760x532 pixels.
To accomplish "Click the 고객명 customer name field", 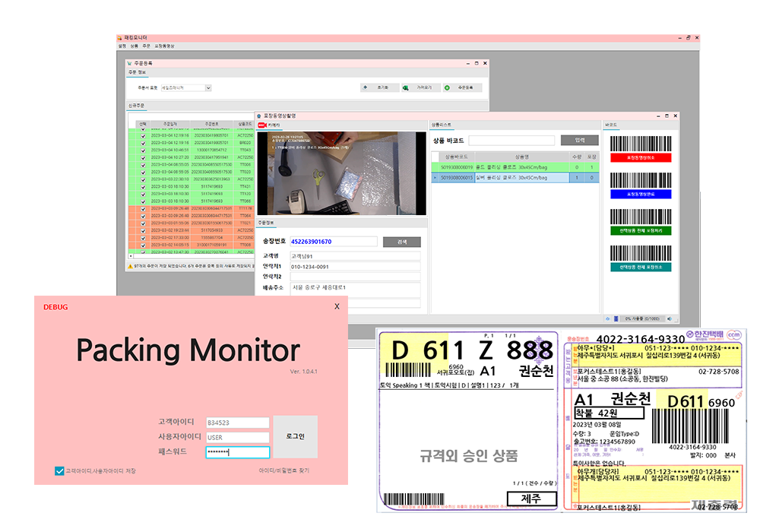I will (x=355, y=256).
